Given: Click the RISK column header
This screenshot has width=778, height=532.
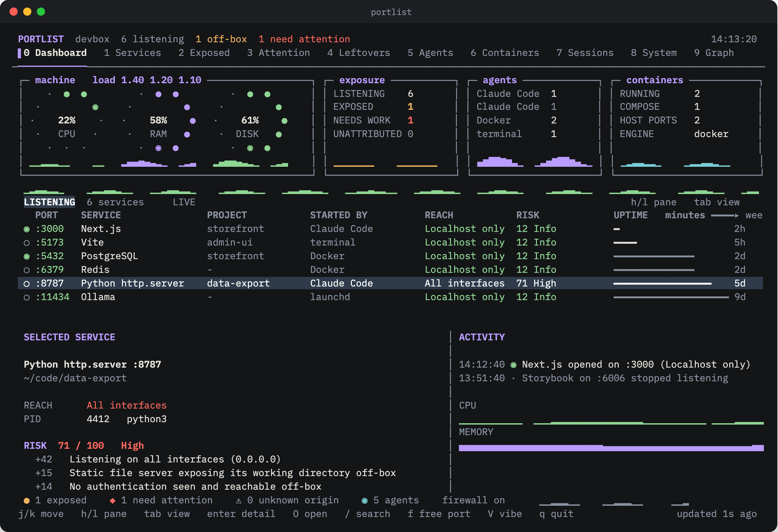Looking at the screenshot, I should (x=528, y=215).
